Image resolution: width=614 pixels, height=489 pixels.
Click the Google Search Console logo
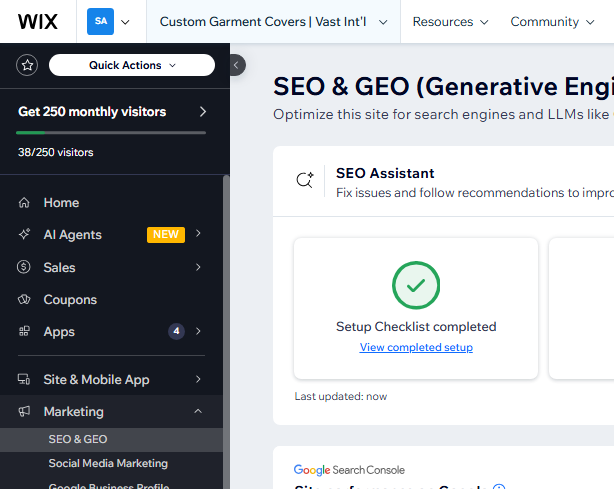(x=349, y=470)
